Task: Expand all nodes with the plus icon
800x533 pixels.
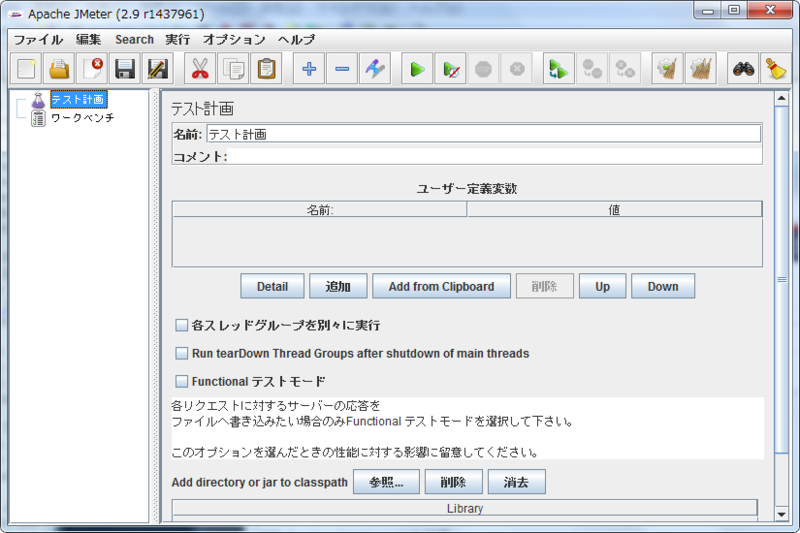Action: click(x=309, y=68)
